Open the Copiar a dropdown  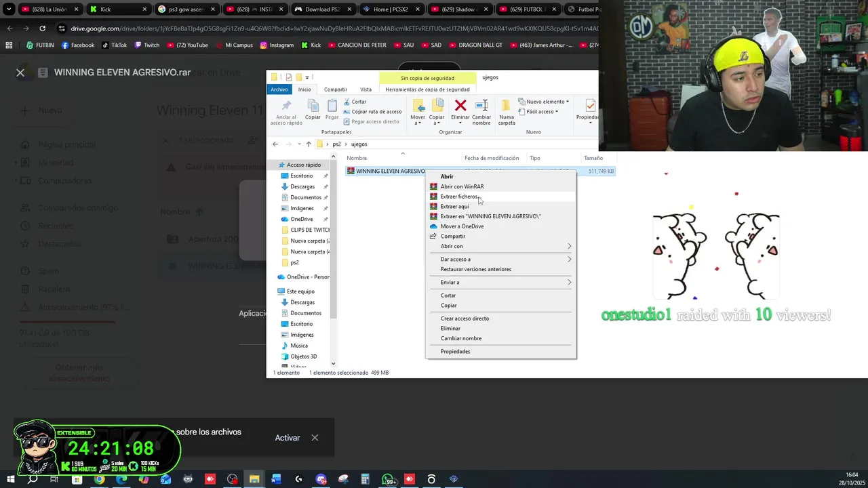coord(437,112)
